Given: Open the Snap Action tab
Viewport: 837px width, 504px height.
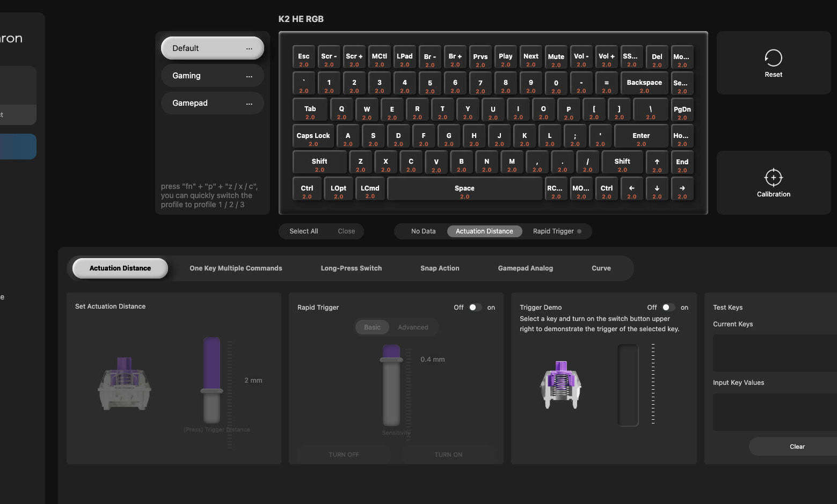Looking at the screenshot, I should tap(440, 268).
